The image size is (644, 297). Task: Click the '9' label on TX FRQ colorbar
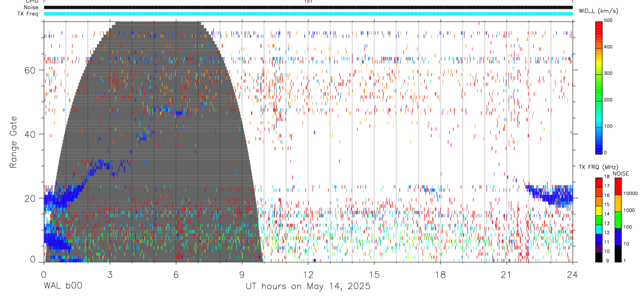[607, 260]
